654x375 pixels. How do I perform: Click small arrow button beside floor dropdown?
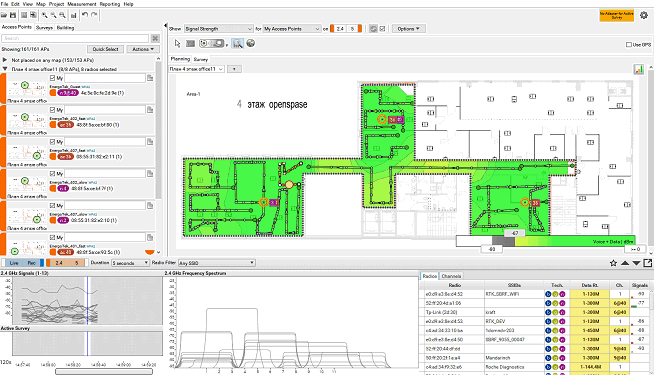(x=234, y=69)
